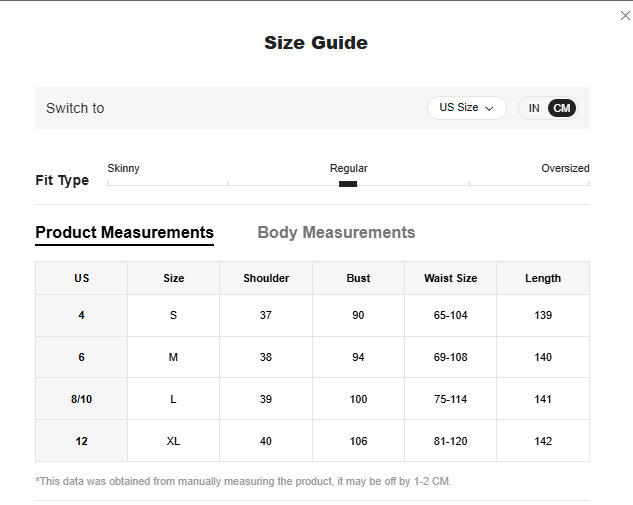Image resolution: width=633 pixels, height=505 pixels.
Task: Click the XL size cell
Action: [x=173, y=441]
